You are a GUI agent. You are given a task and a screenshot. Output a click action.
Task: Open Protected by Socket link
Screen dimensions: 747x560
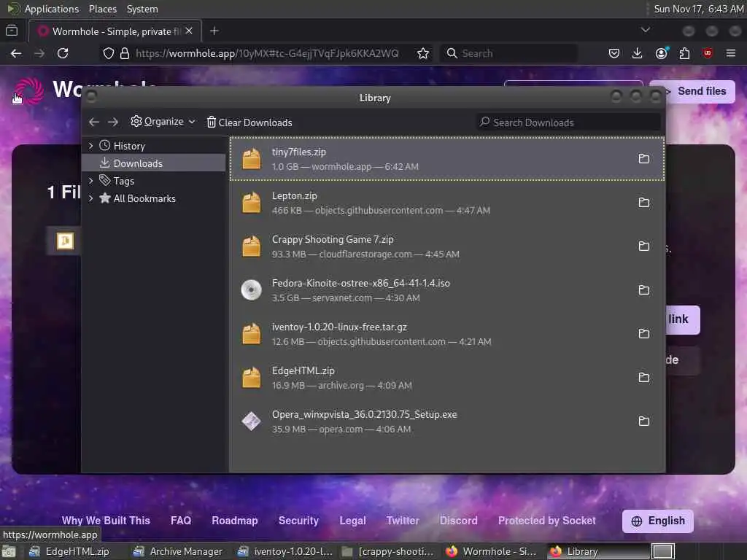547,521
